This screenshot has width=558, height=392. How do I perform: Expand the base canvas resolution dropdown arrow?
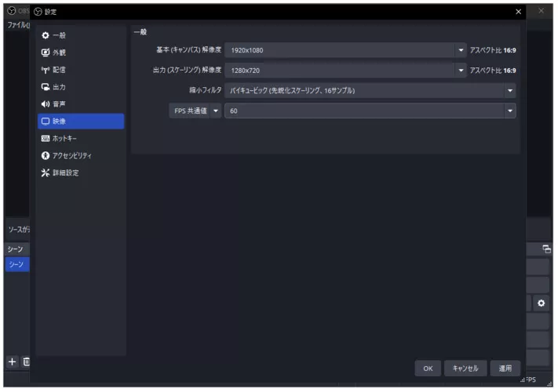(461, 50)
